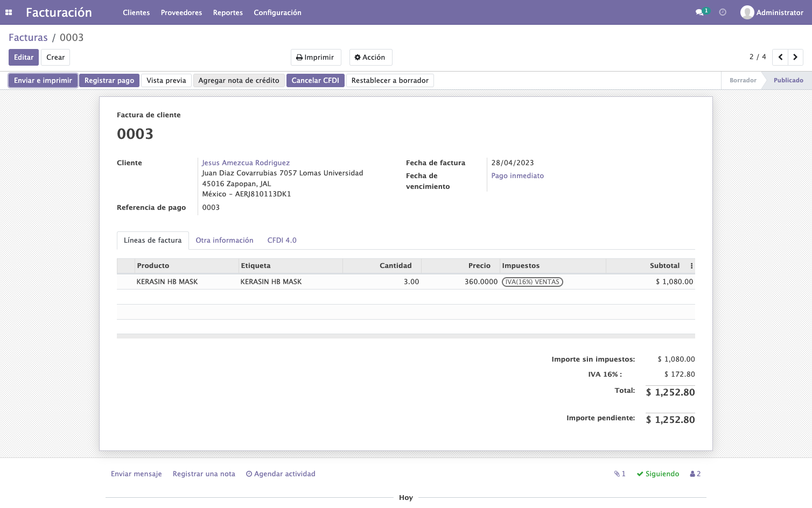Open the conversations chat icon

click(699, 12)
